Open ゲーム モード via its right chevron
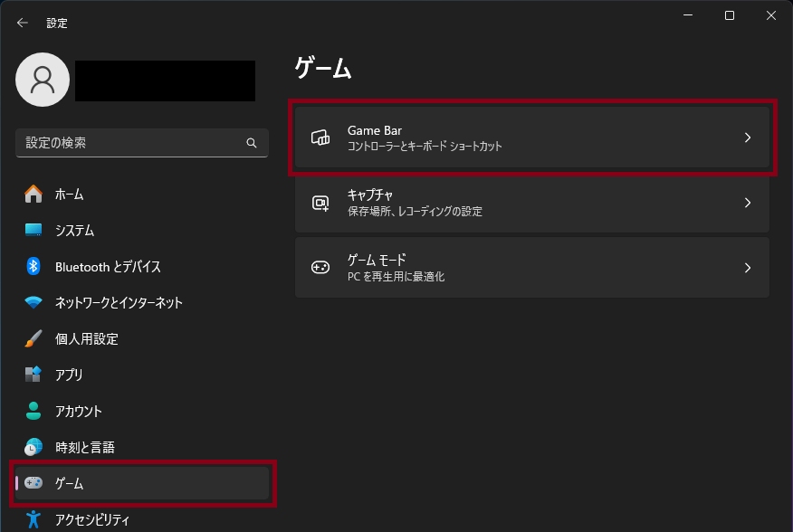Viewport: 793px width, 532px height. 748,268
